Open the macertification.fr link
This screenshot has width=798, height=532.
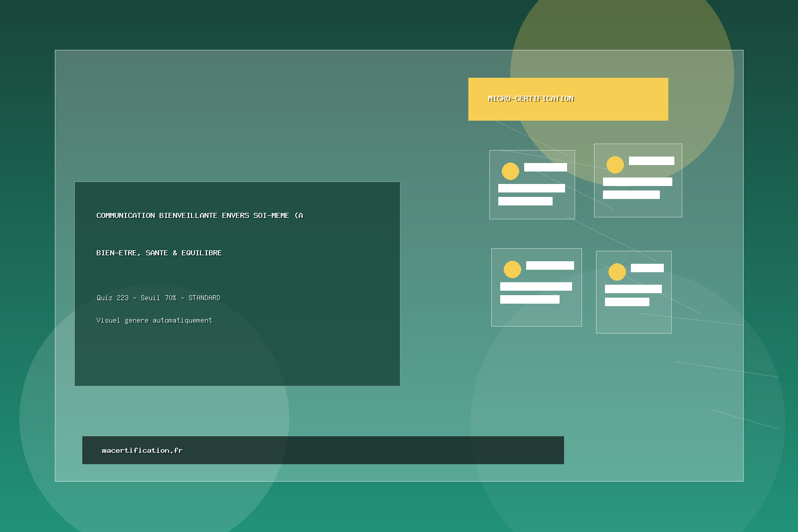pos(142,450)
